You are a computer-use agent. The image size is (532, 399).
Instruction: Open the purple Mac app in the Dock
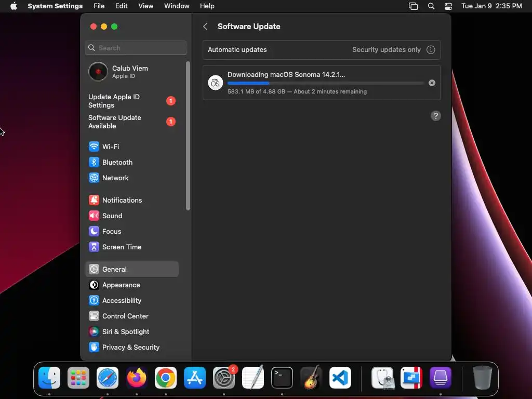pyautogui.click(x=441, y=378)
